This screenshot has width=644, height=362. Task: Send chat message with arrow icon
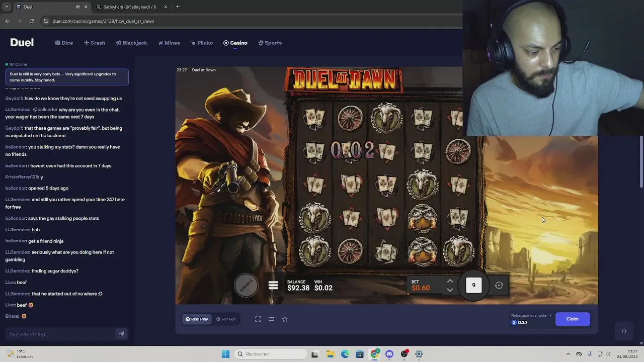pyautogui.click(x=121, y=334)
